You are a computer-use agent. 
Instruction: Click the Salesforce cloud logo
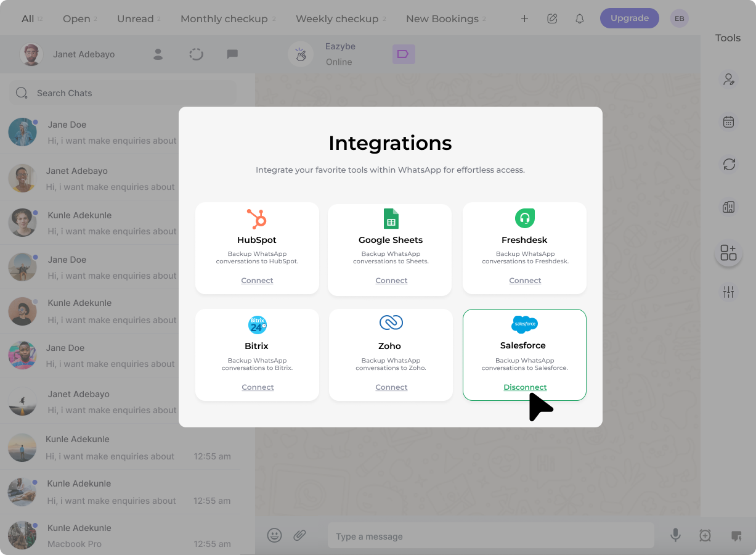[x=524, y=324]
